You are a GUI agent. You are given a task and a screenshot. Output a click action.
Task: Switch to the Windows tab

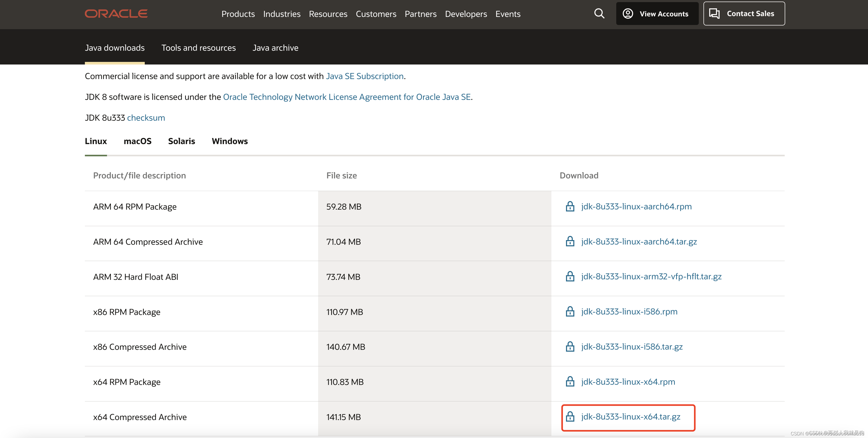pyautogui.click(x=229, y=141)
